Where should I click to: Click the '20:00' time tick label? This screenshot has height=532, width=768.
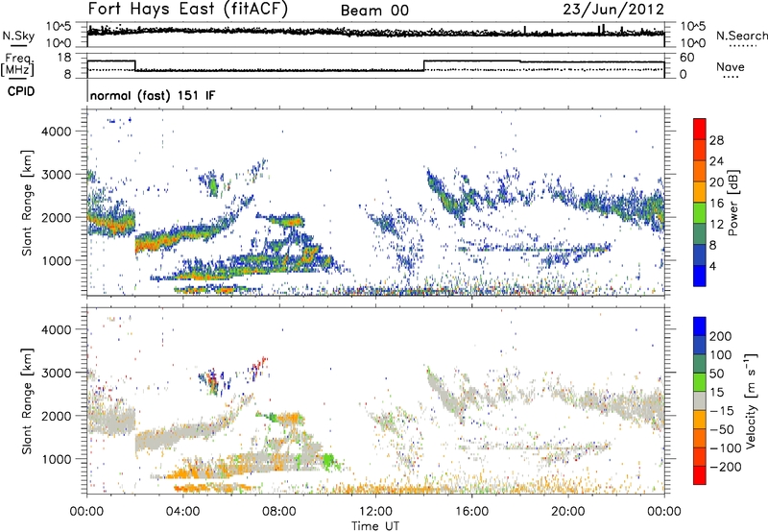(568, 512)
